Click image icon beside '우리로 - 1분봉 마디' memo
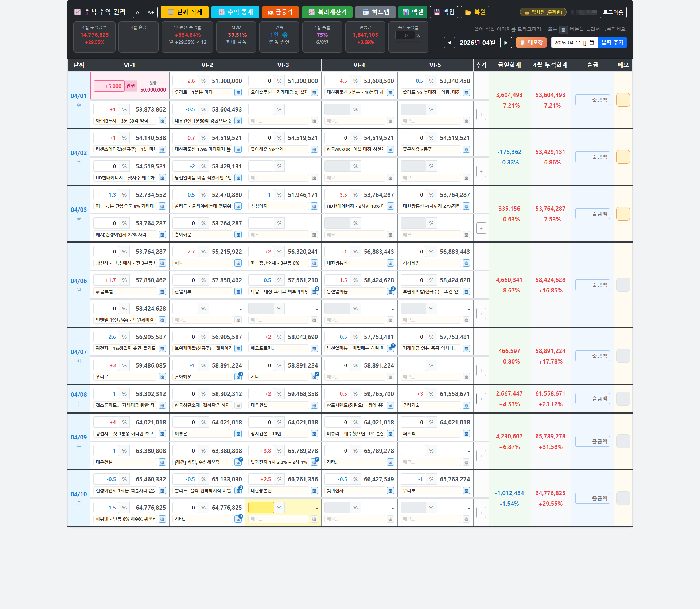This screenshot has height=609, width=700. click(x=238, y=93)
